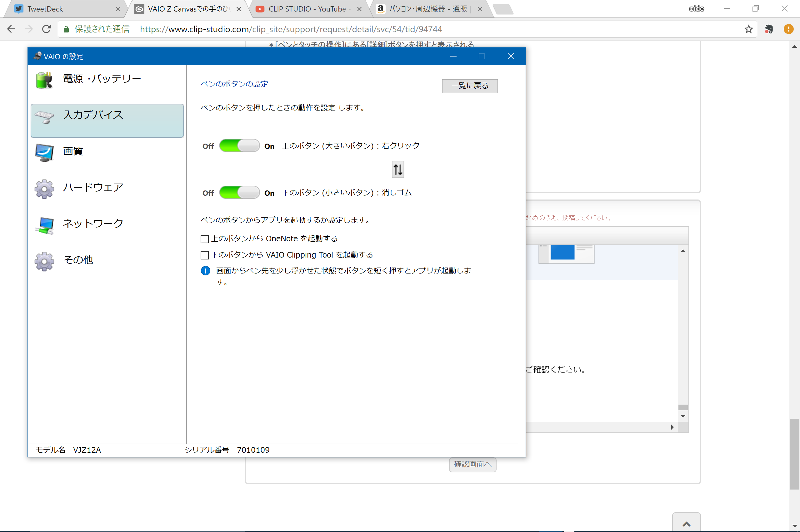Enable launching VAIO Clipping Tool checkbox
The height and width of the screenshot is (532, 800).
(204, 255)
